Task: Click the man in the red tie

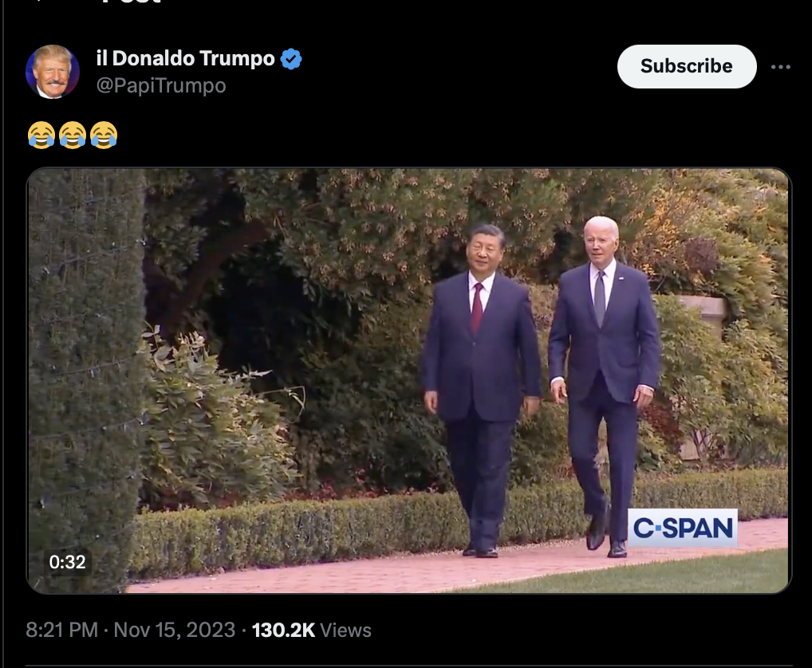Action: 481,390
